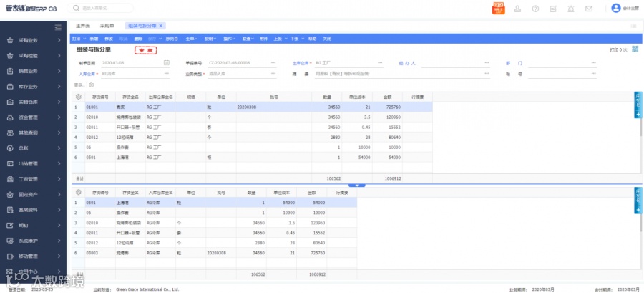Image resolution: width=644 pixels, height=293 pixels.
Task: Click the orange APP badge icon
Action: (498, 8)
